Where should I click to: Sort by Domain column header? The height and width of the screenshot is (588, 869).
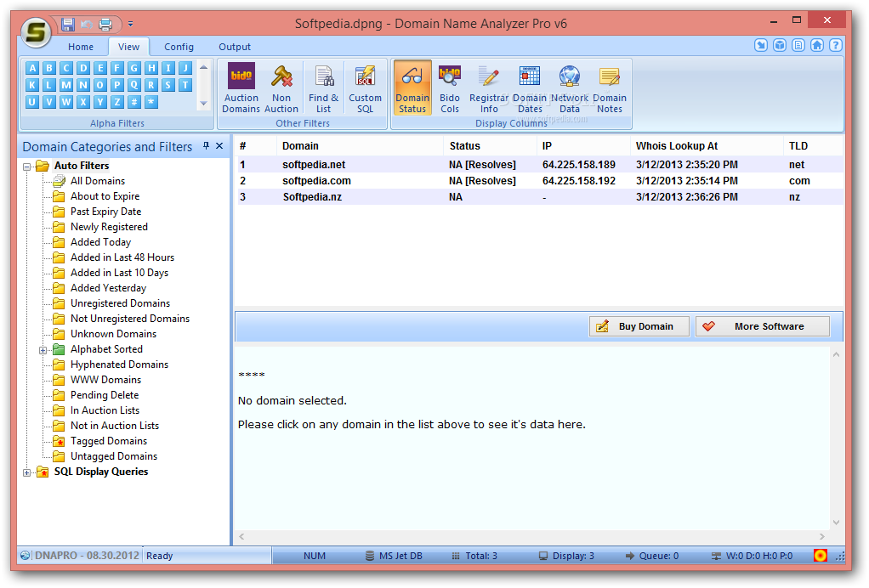[360, 146]
